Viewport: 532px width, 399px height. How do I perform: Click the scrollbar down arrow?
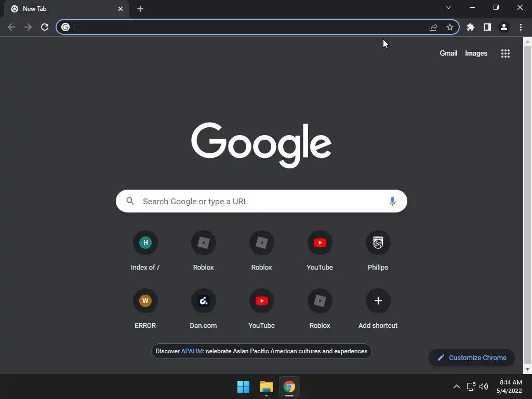point(527,369)
